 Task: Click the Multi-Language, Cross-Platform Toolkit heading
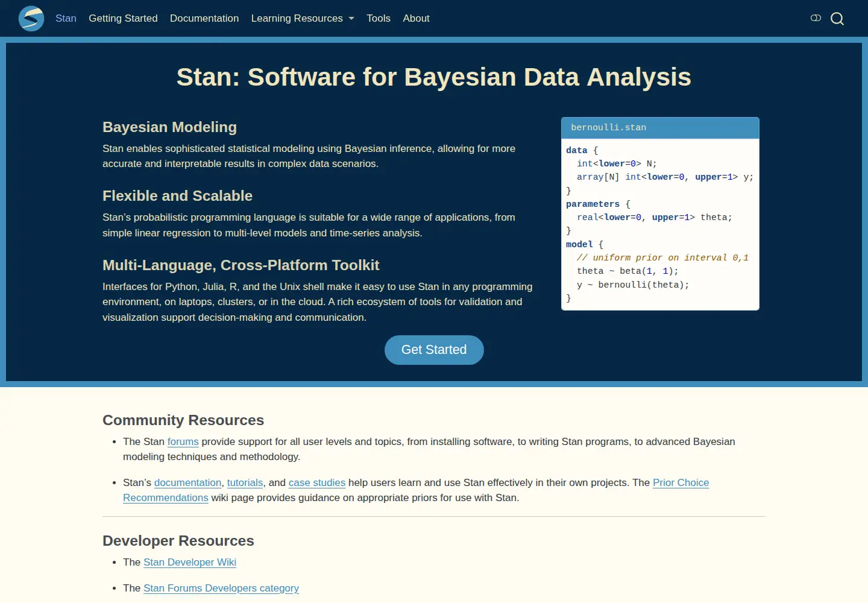(x=241, y=265)
